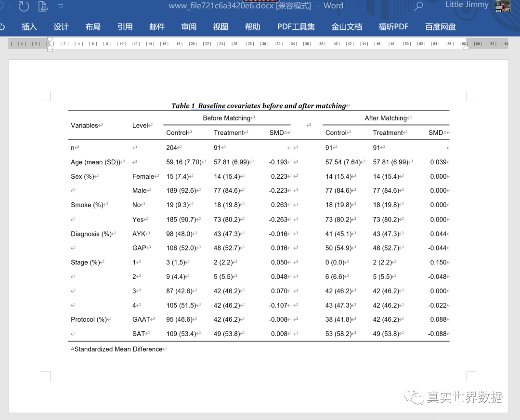The width and height of the screenshot is (520, 420).
Task: Select the 视图 ribbon tab
Action: click(x=221, y=27)
